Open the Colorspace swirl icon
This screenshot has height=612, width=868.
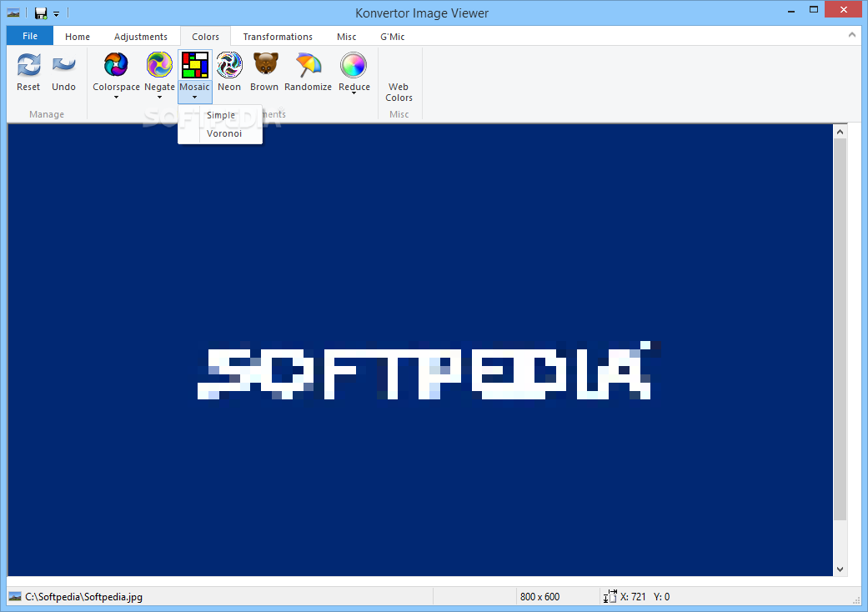116,64
